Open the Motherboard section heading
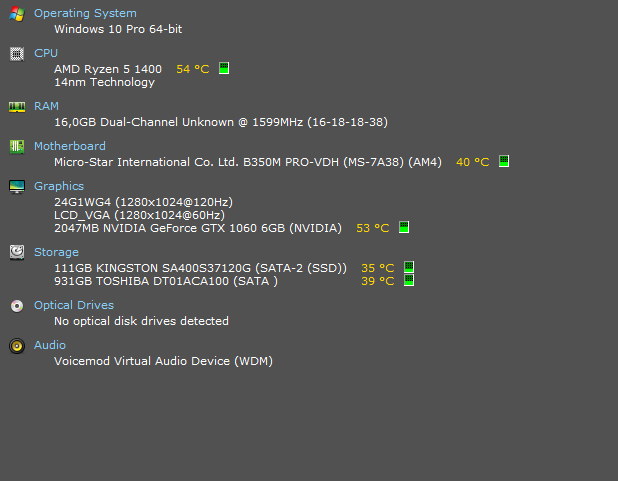Image resolution: width=618 pixels, height=481 pixels. (x=70, y=146)
